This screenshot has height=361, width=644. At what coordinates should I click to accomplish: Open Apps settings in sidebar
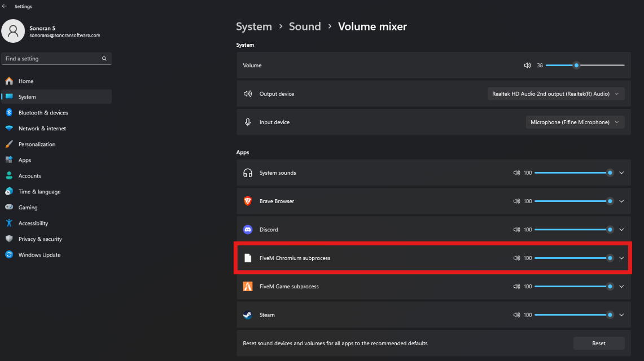click(56, 160)
